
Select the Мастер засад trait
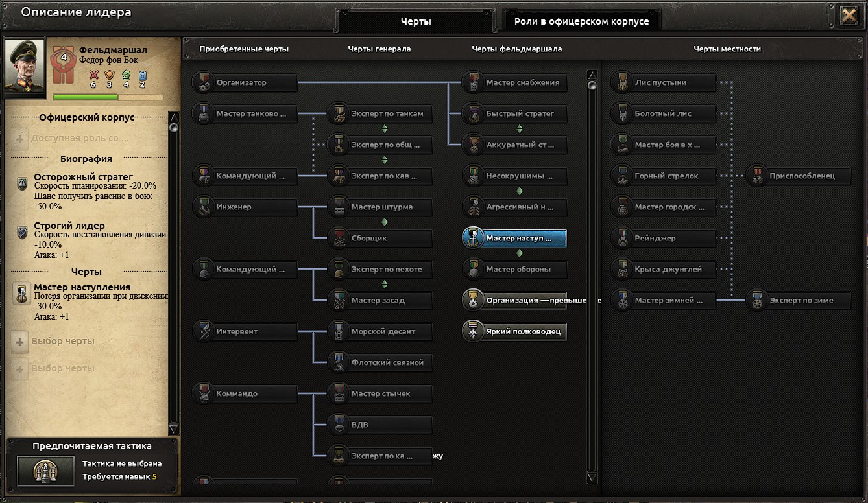[x=380, y=300]
